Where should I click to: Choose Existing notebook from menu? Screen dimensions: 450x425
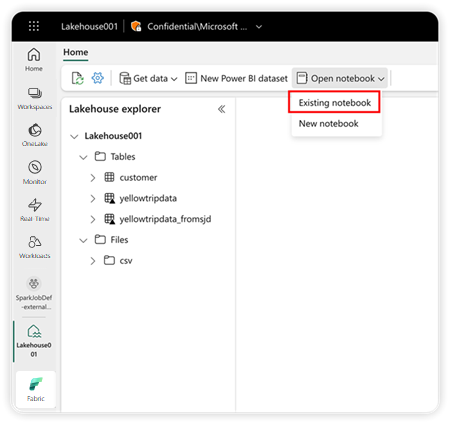[x=334, y=102]
